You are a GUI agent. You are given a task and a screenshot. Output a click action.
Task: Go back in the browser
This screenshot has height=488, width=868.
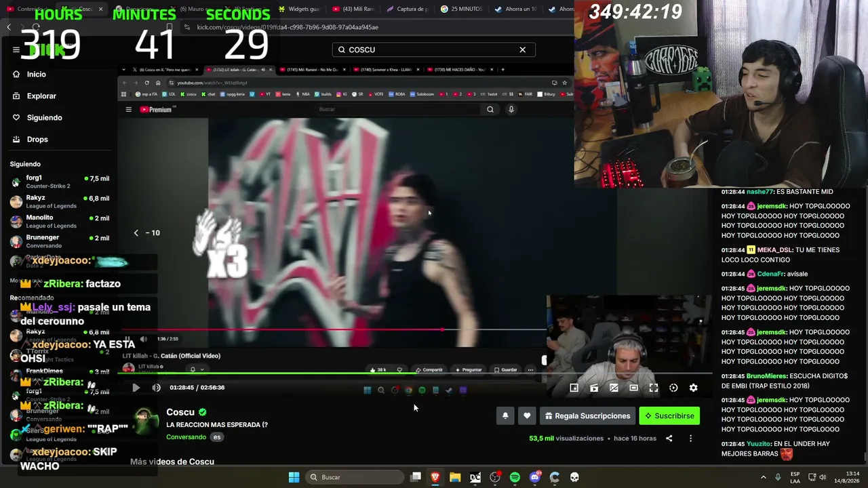(x=9, y=27)
